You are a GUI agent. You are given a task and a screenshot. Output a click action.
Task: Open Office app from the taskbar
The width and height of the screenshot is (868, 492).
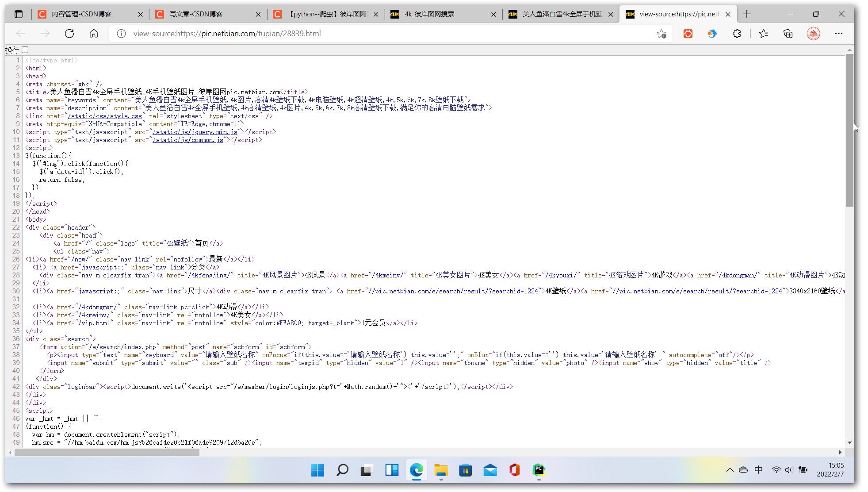514,470
